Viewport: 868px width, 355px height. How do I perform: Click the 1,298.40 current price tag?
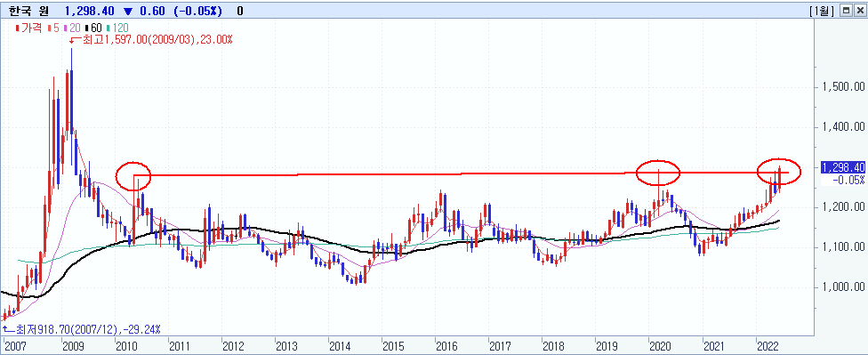click(x=842, y=167)
